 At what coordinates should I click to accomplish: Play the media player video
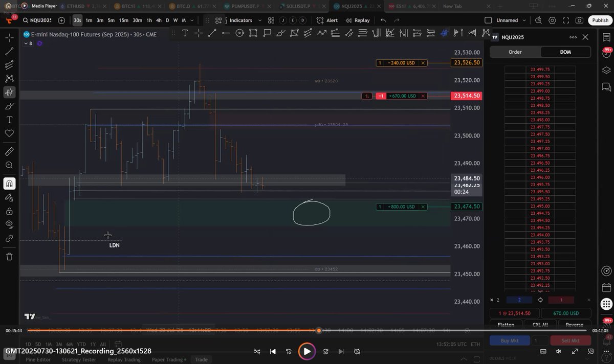click(x=306, y=351)
